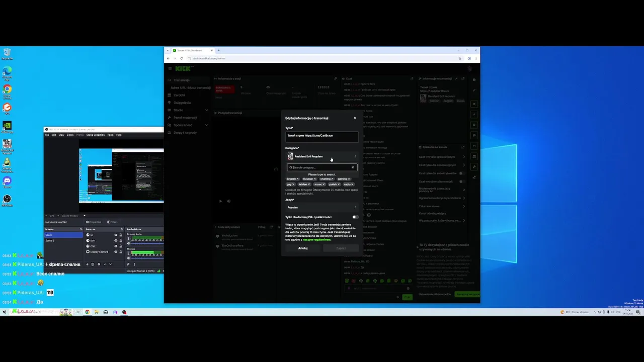Lock the chat source in OBS
Viewport: 644px width, 362px height.
(121, 246)
